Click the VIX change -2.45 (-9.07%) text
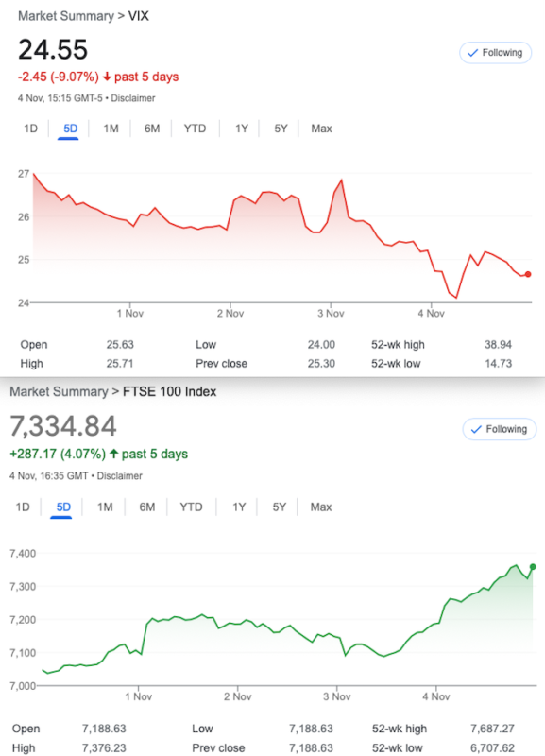 59,77
